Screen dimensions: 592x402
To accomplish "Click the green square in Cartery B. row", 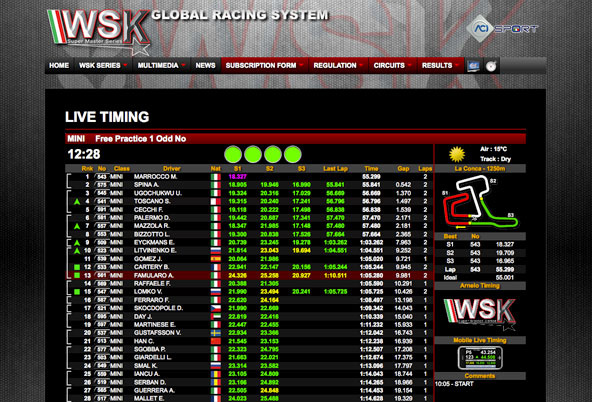I will pyautogui.click(x=77, y=267).
